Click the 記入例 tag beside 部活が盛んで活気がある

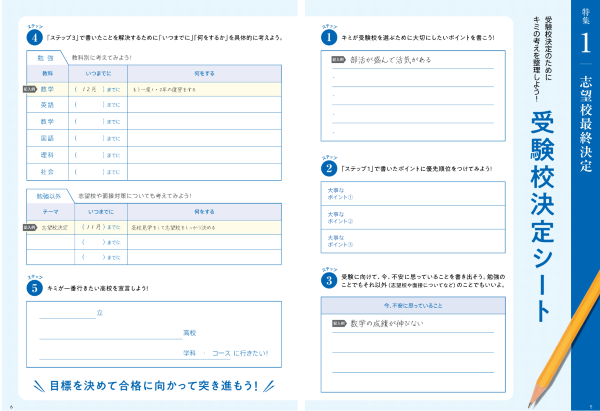(339, 60)
